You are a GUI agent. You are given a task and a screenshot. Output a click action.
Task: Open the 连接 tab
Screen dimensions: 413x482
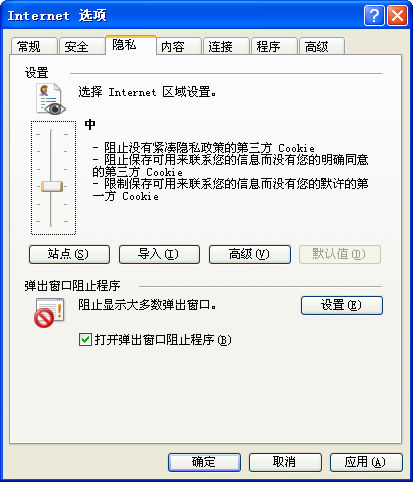(226, 46)
